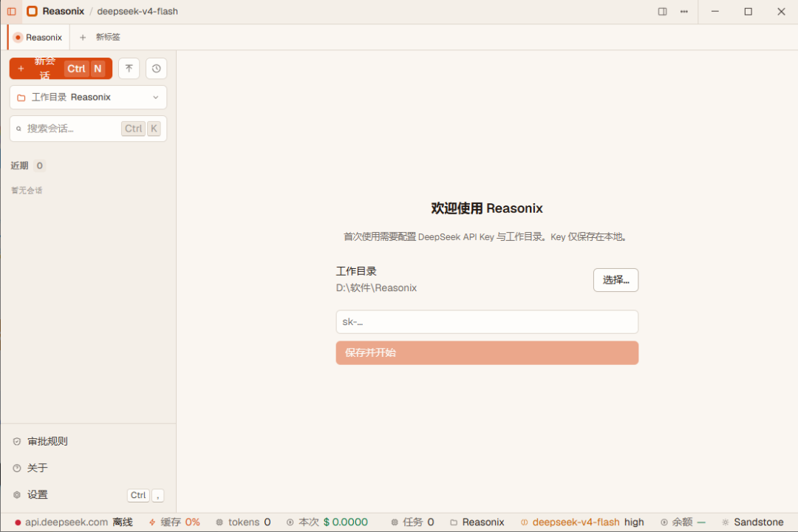This screenshot has height=532, width=798.
Task: Click the shield icon next to 审批规则
Action: [x=17, y=441]
